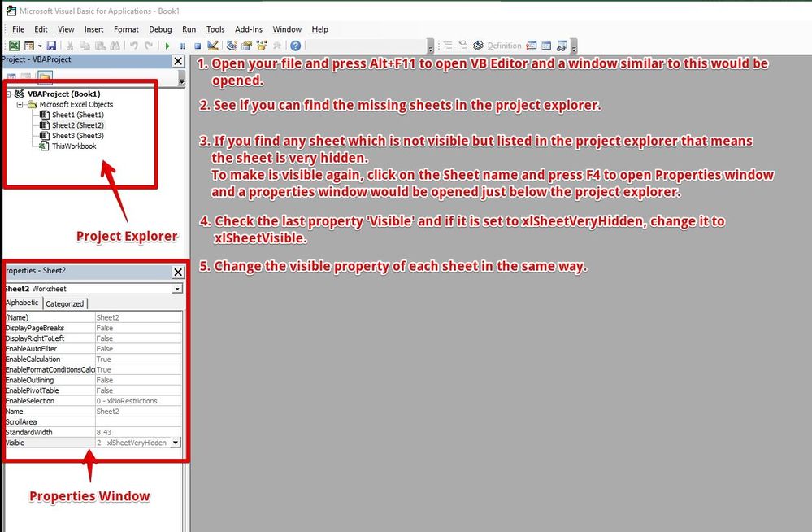Click the Paste clipboard icon

click(x=100, y=46)
